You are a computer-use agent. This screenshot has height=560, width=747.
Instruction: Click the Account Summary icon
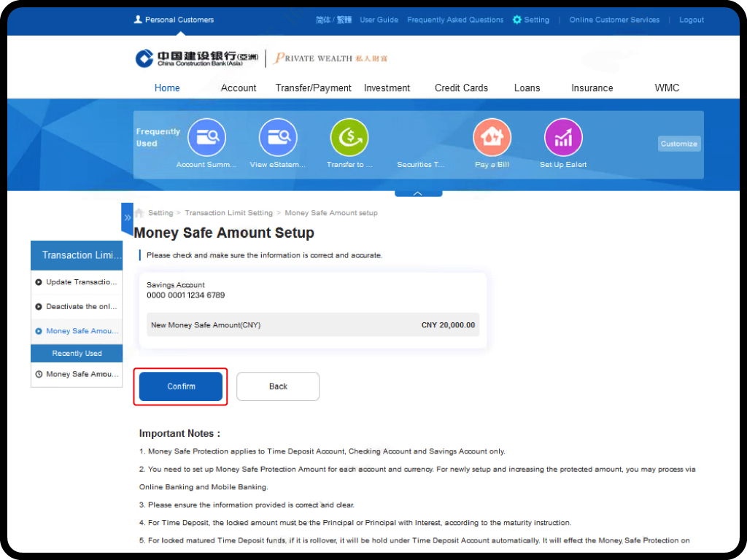tap(206, 137)
